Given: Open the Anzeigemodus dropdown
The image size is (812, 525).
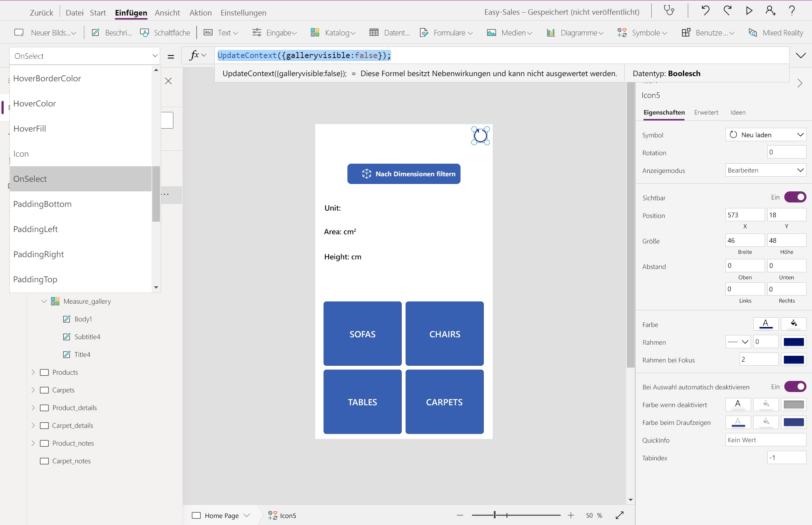Looking at the screenshot, I should pos(765,170).
